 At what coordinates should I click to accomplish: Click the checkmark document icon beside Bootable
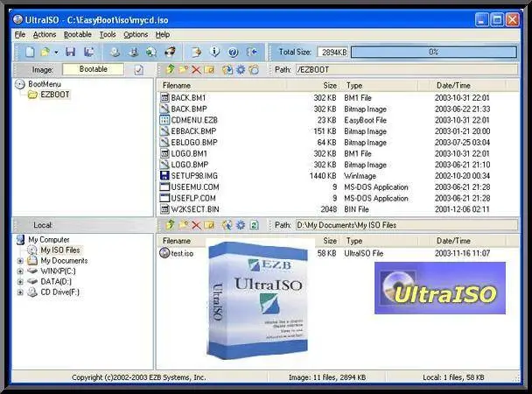pos(139,70)
